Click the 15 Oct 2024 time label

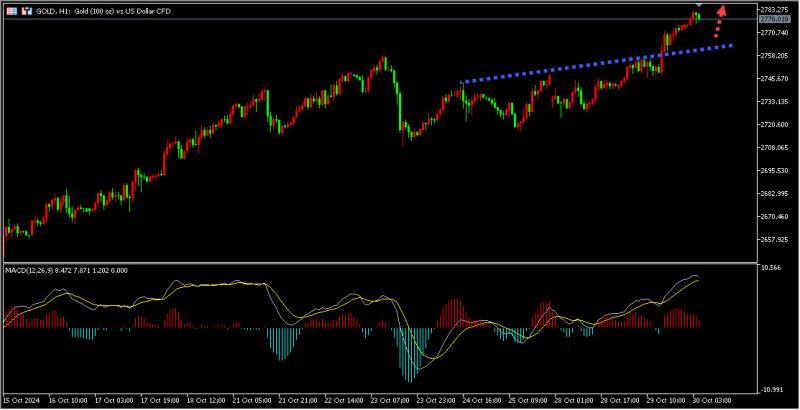pyautogui.click(x=22, y=398)
